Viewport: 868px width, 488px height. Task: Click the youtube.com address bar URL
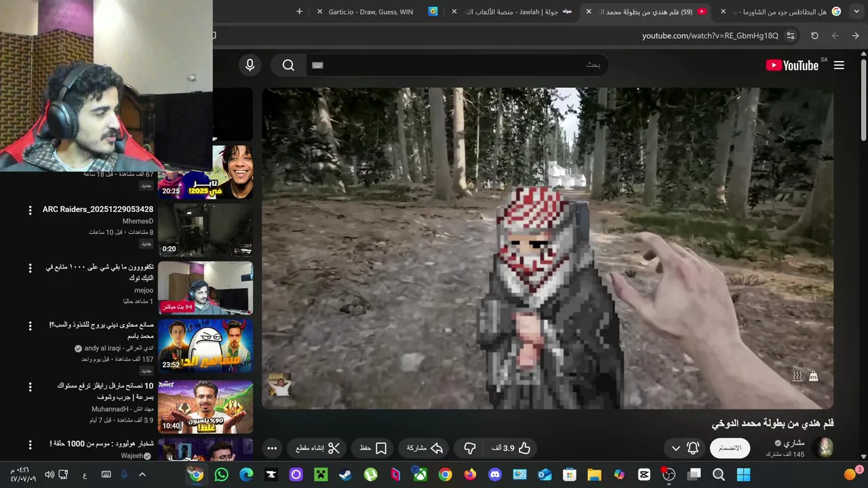point(710,36)
